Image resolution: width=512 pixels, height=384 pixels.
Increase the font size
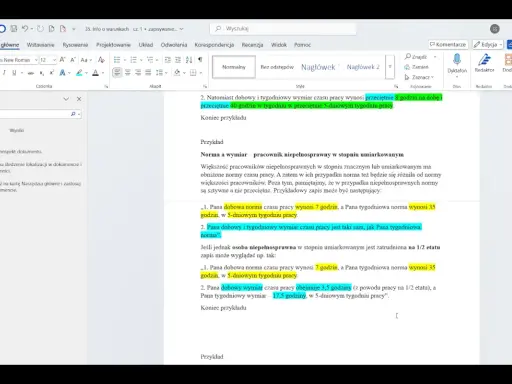click(62, 60)
